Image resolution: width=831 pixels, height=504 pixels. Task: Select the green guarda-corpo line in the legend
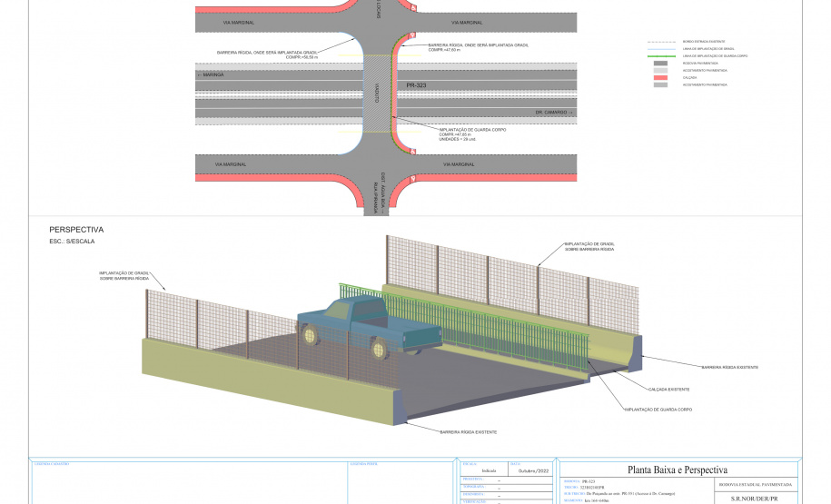point(660,55)
